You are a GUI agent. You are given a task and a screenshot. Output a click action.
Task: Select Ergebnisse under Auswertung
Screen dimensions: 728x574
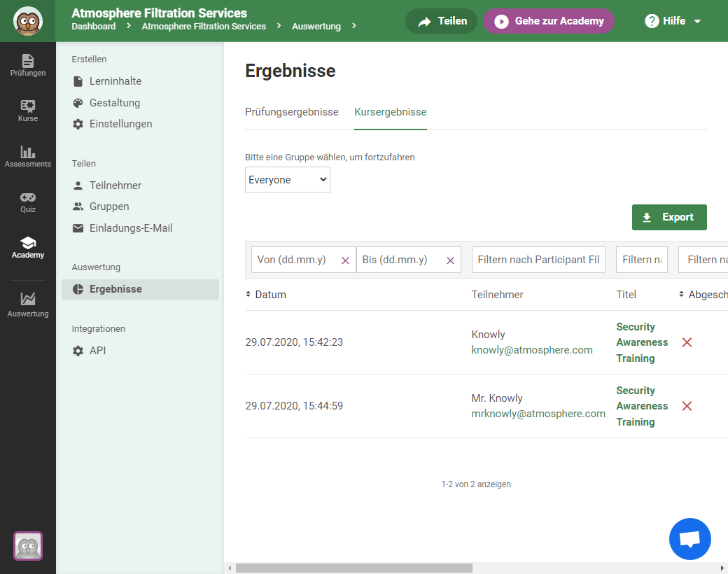(140, 289)
